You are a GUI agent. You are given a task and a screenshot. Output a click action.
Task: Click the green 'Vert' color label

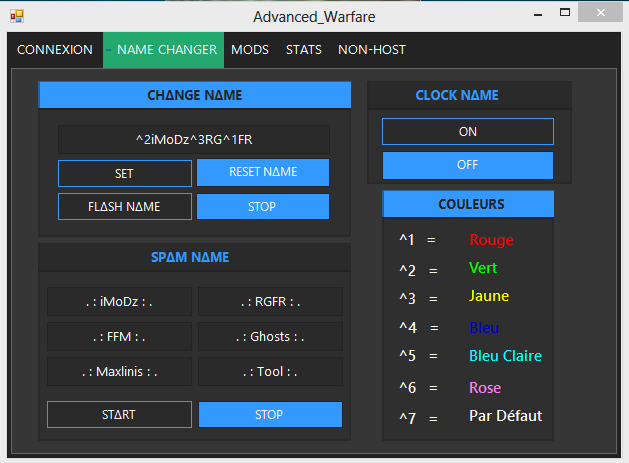coord(483,268)
